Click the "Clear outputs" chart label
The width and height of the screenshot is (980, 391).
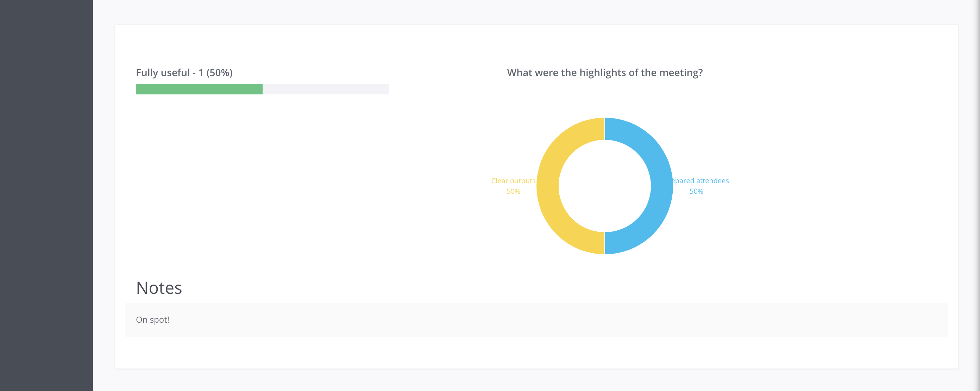point(513,181)
